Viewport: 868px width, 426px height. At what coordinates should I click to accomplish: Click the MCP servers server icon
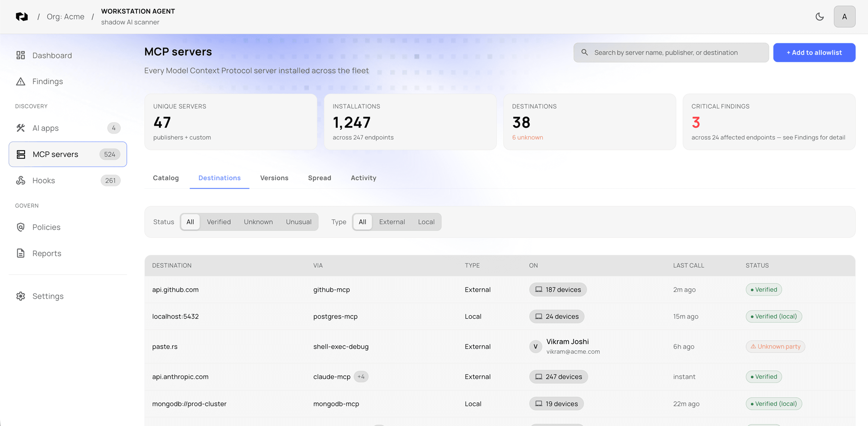coord(21,154)
